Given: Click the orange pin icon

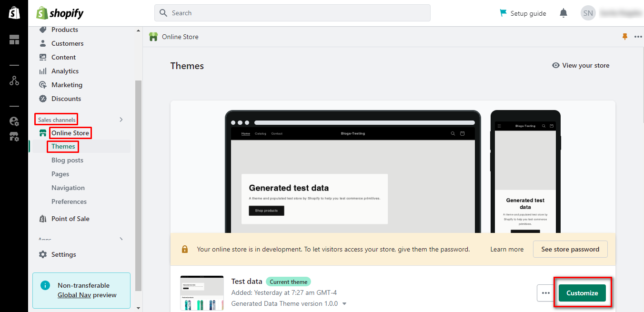Looking at the screenshot, I should coord(625,37).
